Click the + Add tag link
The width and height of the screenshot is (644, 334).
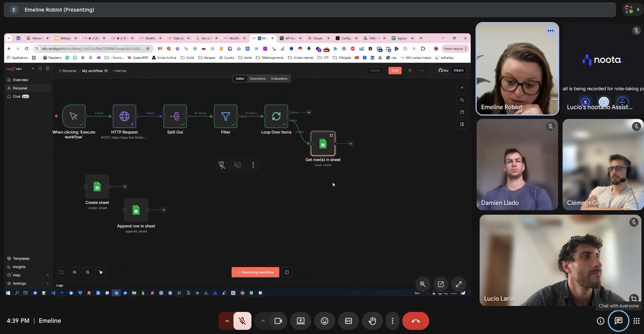point(120,71)
